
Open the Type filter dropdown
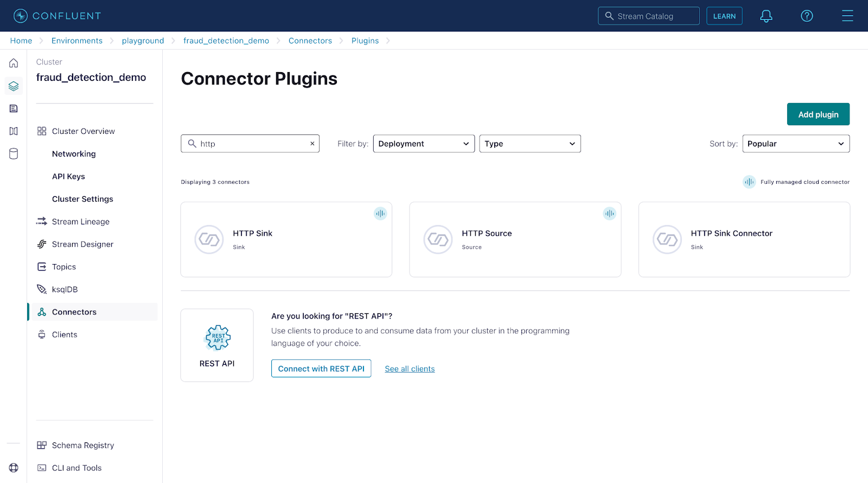tap(530, 144)
